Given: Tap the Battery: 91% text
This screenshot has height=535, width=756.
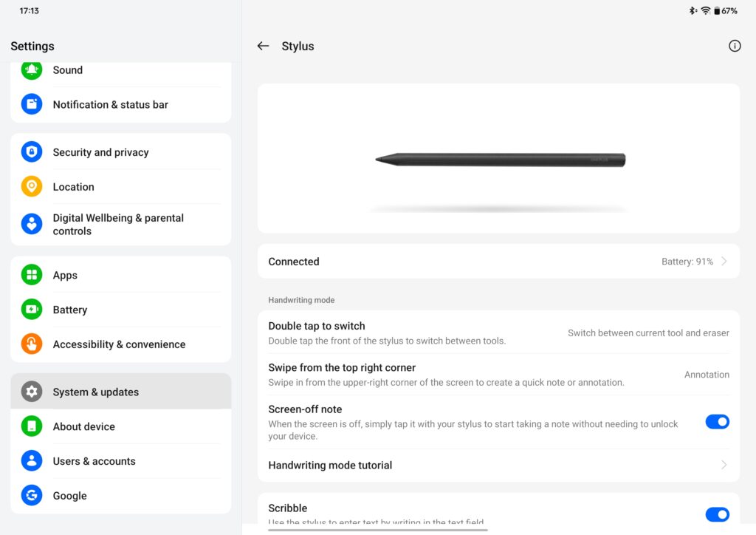Looking at the screenshot, I should pos(687,262).
